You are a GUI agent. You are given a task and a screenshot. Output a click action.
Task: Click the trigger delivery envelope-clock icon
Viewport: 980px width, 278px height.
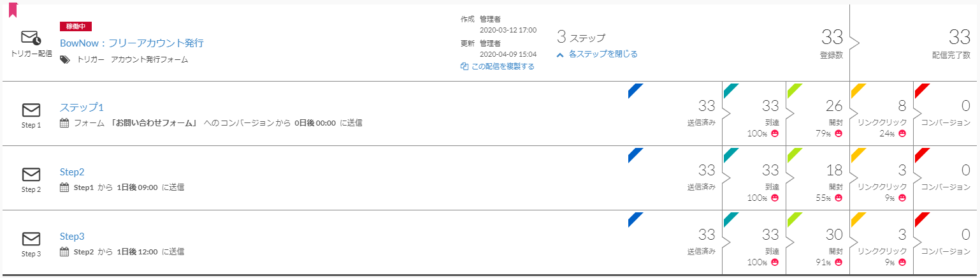point(31,38)
